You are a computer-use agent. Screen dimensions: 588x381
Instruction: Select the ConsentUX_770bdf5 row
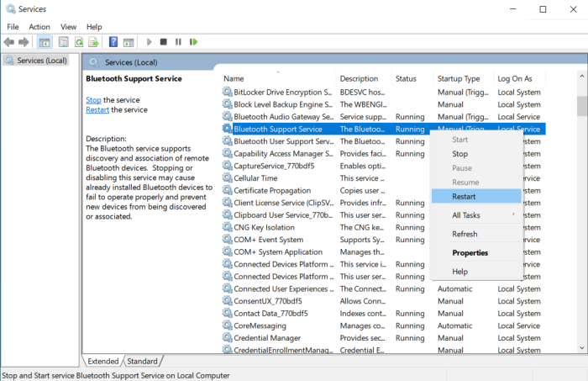383,301
